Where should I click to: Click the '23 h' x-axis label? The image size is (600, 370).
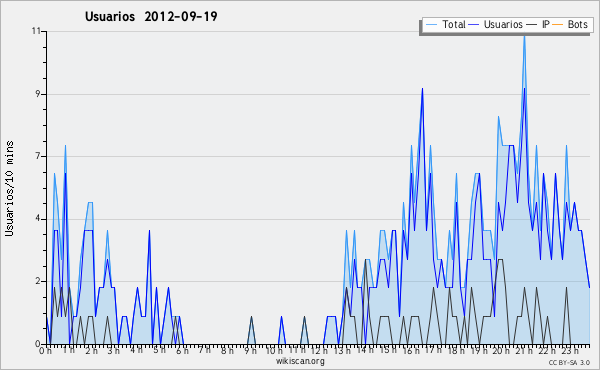tap(569, 351)
